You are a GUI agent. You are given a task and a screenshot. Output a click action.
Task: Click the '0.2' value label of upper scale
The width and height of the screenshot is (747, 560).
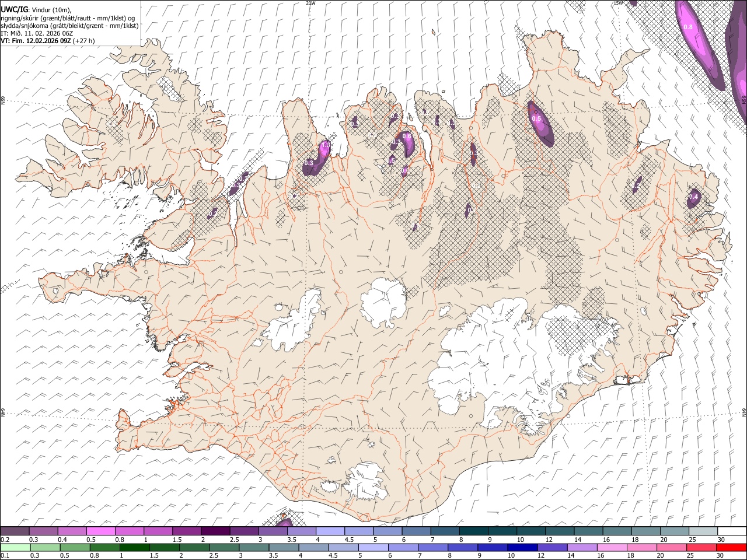coord(4,540)
